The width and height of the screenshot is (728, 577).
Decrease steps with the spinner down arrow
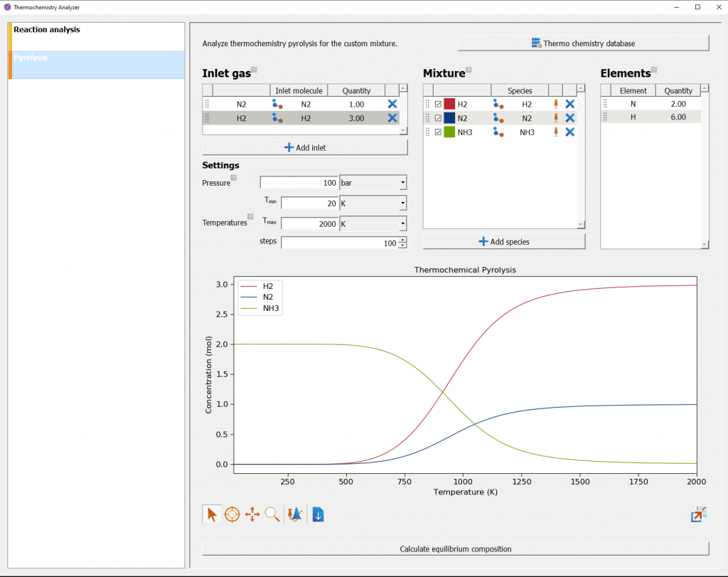402,245
